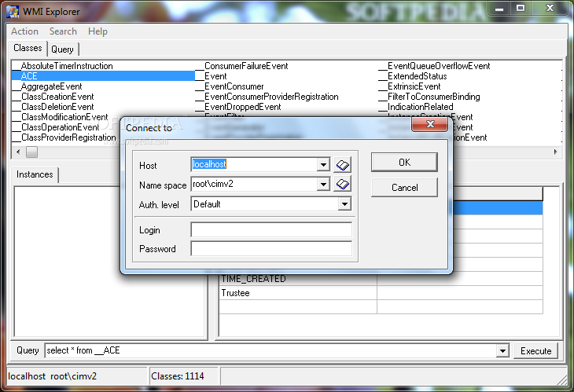Select __AggregateEvent class
The width and height of the screenshot is (574, 392).
(x=47, y=86)
